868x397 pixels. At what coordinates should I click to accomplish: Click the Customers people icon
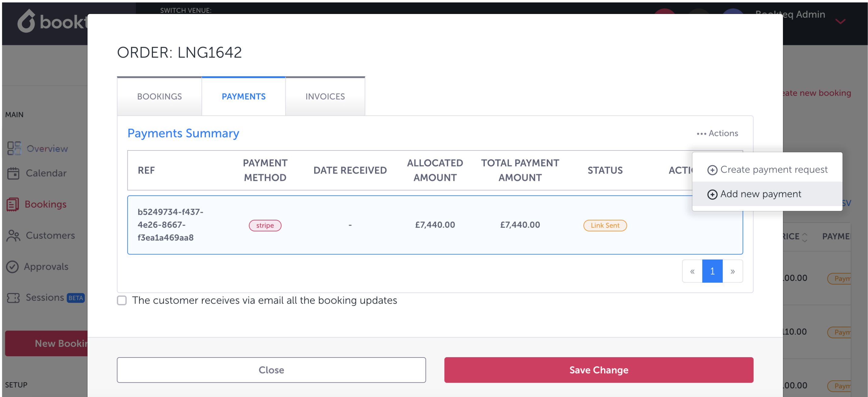13,236
